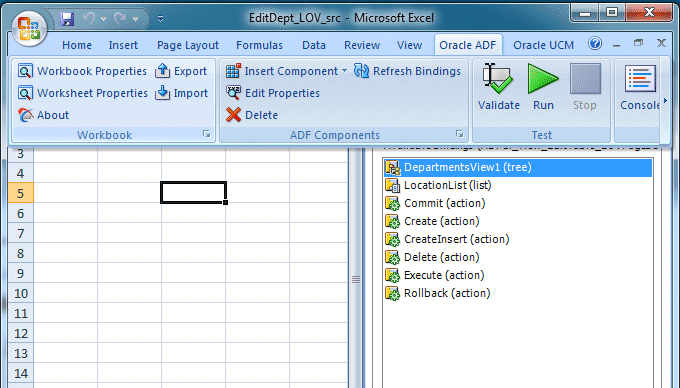The image size is (680, 388).
Task: Click the Rollback action gear icon
Action: pyautogui.click(x=392, y=293)
